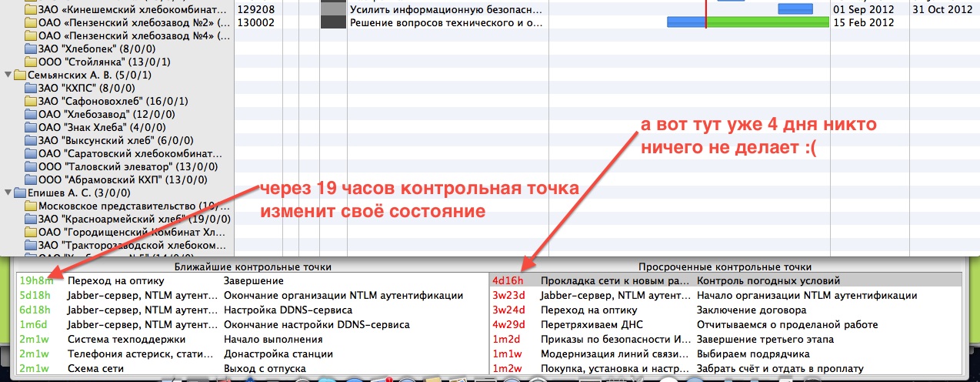Click folder icon of ОАО "Знак Хлеба"
The height and width of the screenshot is (382, 980).
click(x=31, y=127)
